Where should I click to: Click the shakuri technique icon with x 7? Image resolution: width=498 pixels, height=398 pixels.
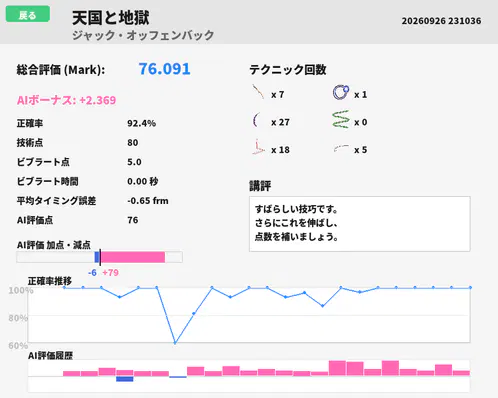click(x=258, y=92)
